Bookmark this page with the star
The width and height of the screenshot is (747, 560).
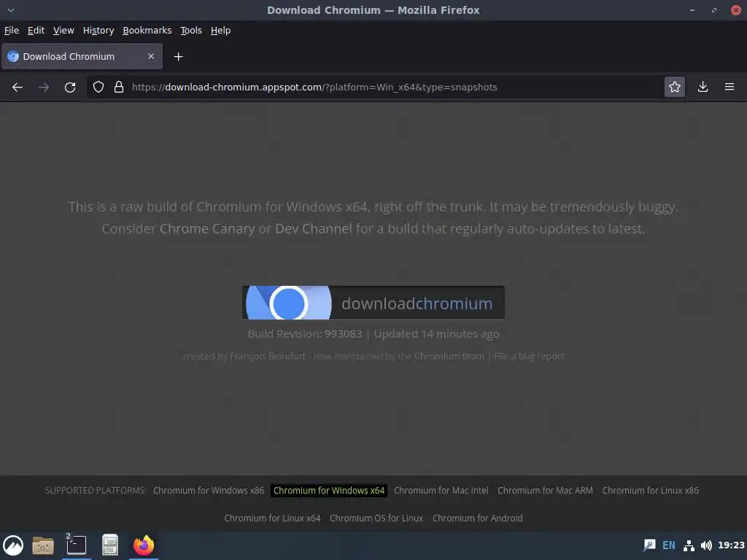(x=675, y=87)
